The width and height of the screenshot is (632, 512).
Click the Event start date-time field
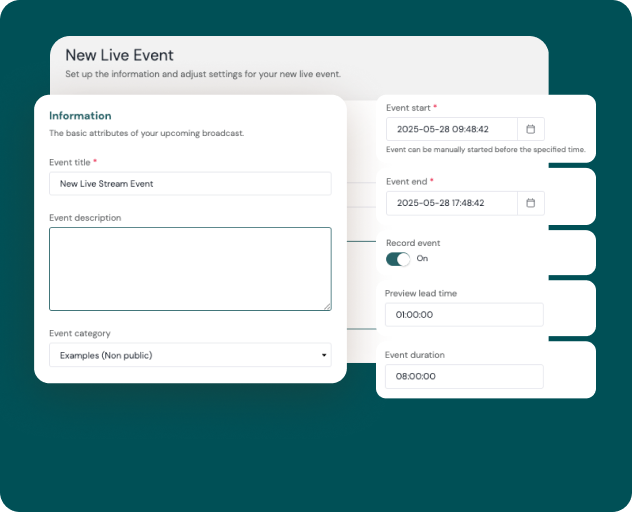(452, 129)
